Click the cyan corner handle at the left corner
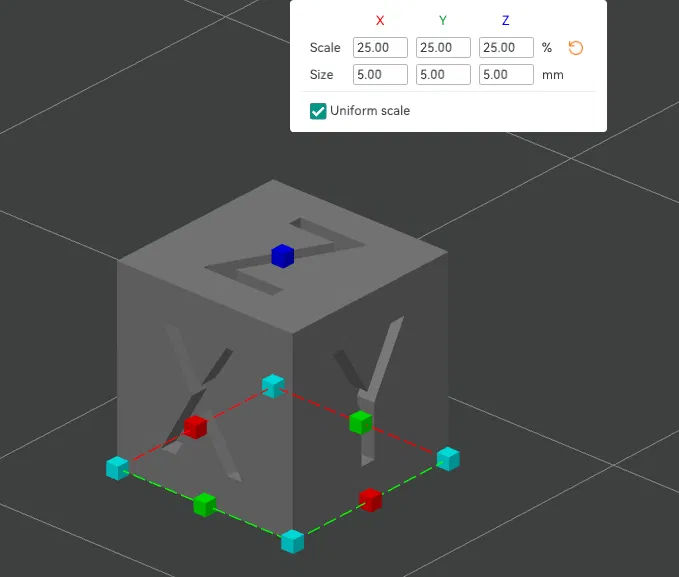This screenshot has width=679, height=577. (117, 468)
